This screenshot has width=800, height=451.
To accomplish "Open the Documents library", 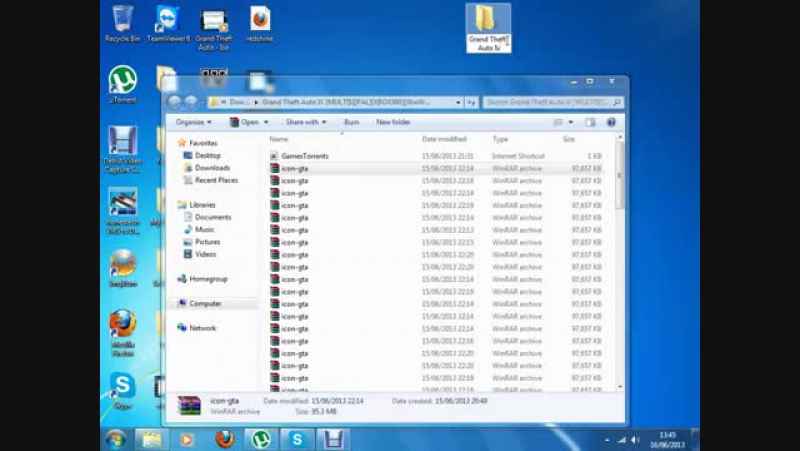I will [x=207, y=217].
